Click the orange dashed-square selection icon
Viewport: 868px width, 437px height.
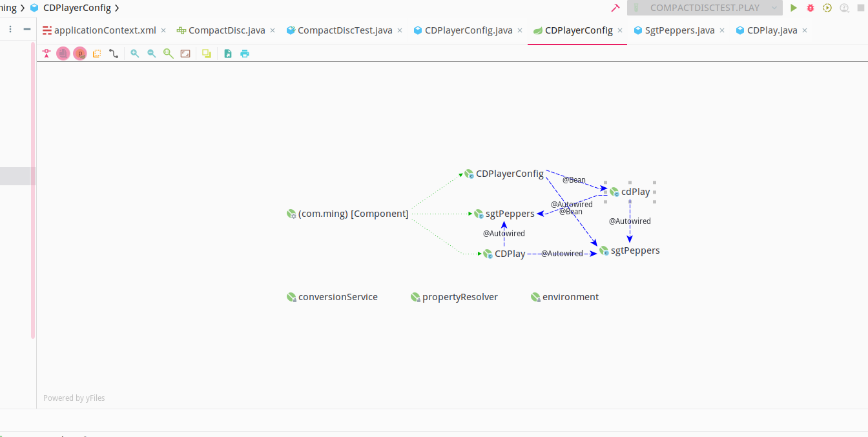point(97,54)
